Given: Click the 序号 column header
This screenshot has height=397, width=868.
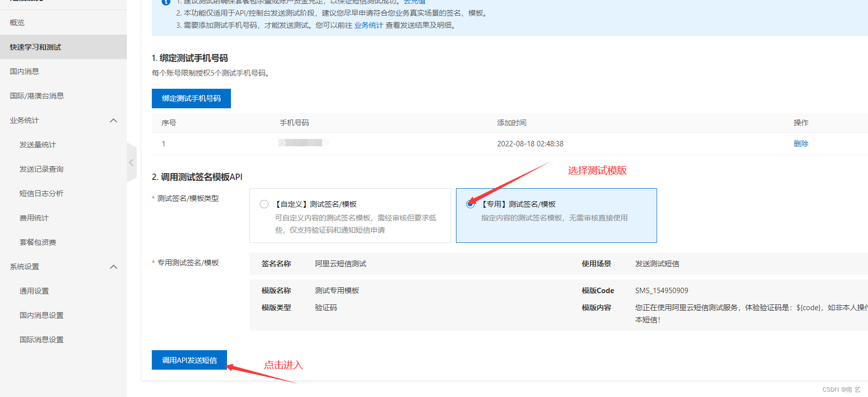Looking at the screenshot, I should click(169, 123).
